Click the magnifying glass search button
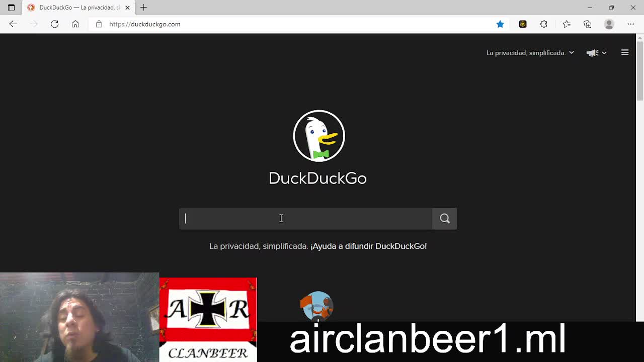 [x=445, y=219]
